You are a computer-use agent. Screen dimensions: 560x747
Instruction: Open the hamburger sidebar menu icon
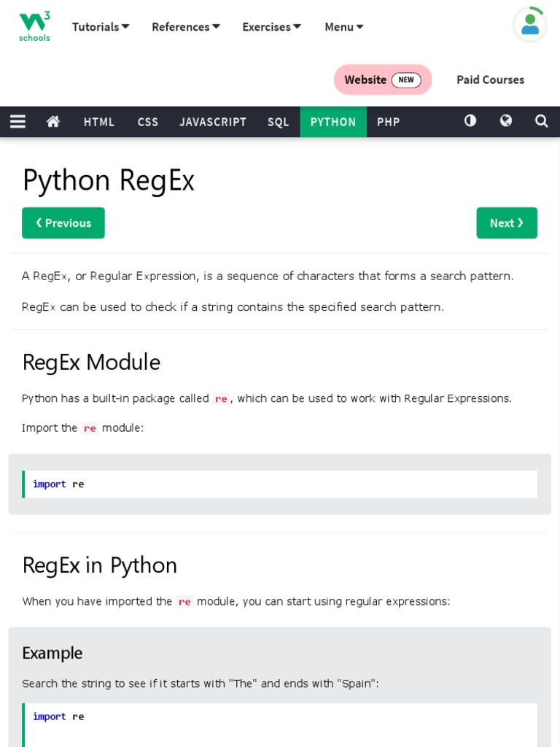click(17, 122)
